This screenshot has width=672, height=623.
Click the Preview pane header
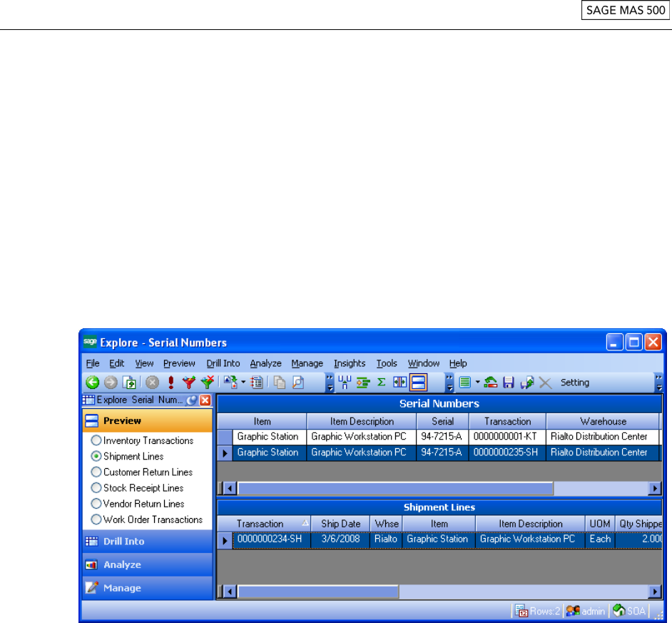pos(147,420)
